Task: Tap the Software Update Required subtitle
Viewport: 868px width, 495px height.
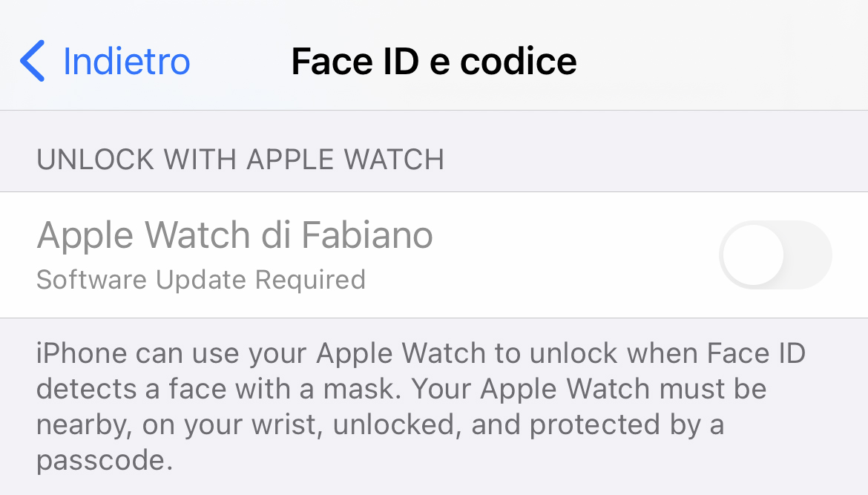Action: click(201, 280)
